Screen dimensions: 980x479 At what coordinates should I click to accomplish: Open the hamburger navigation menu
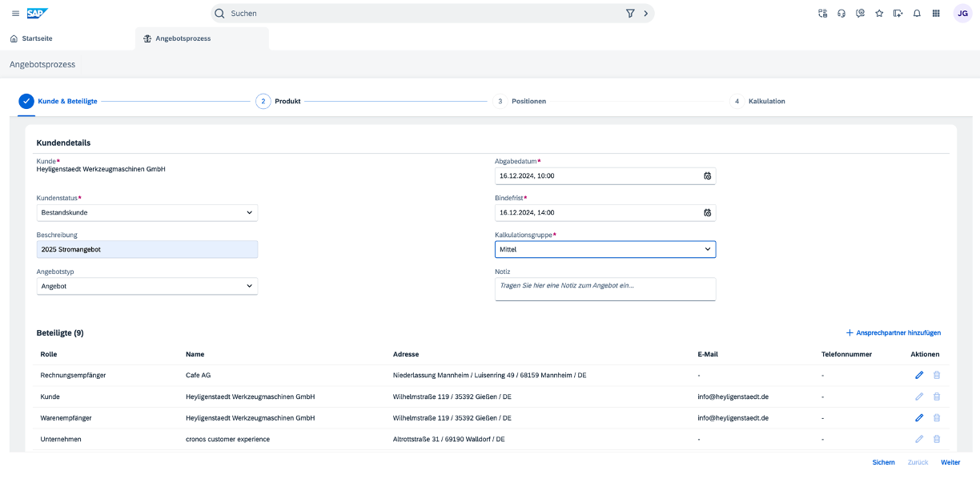click(15, 14)
